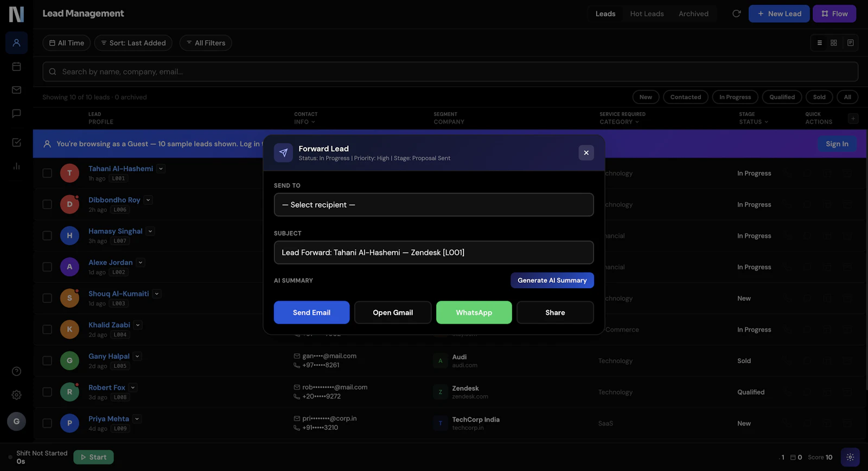
Task: Select the Shouq Al-Kumaiti row checkbox
Action: click(47, 298)
